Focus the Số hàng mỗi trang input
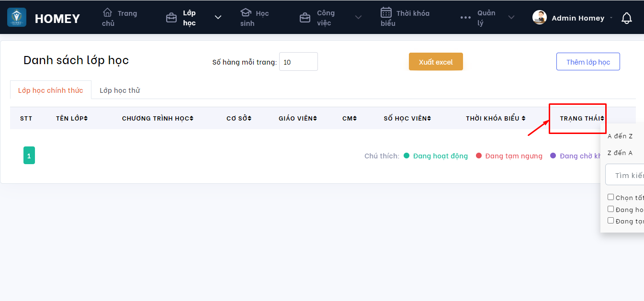Viewport: 644px width, 301px height. pyautogui.click(x=298, y=62)
